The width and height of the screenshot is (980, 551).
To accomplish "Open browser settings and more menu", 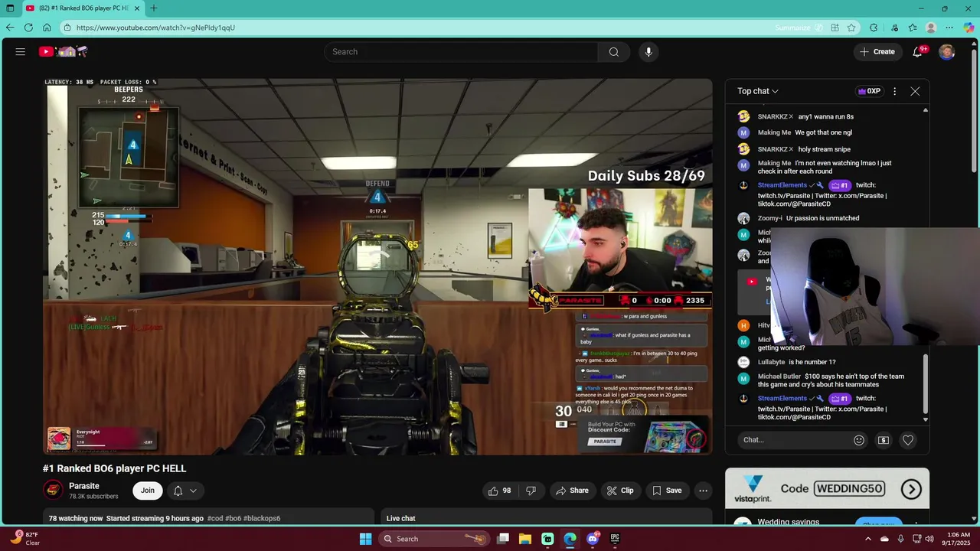I will [950, 28].
